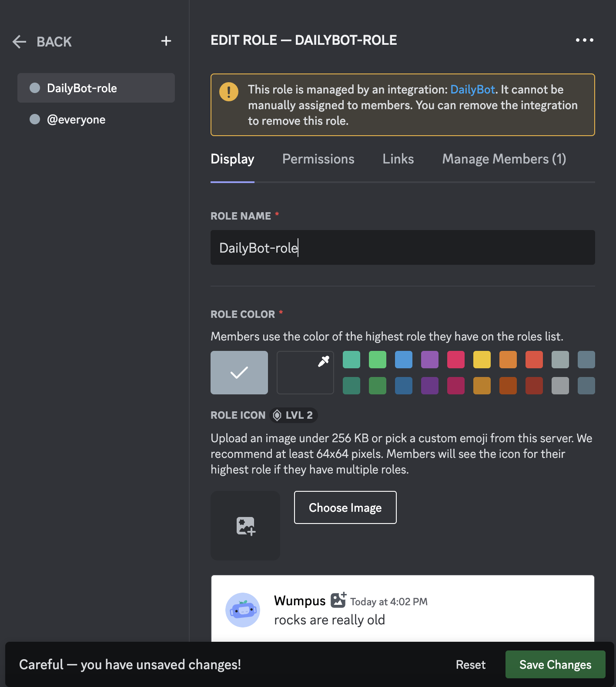The height and width of the screenshot is (687, 616).
Task: Choose the light teal color swatch
Action: [352, 360]
